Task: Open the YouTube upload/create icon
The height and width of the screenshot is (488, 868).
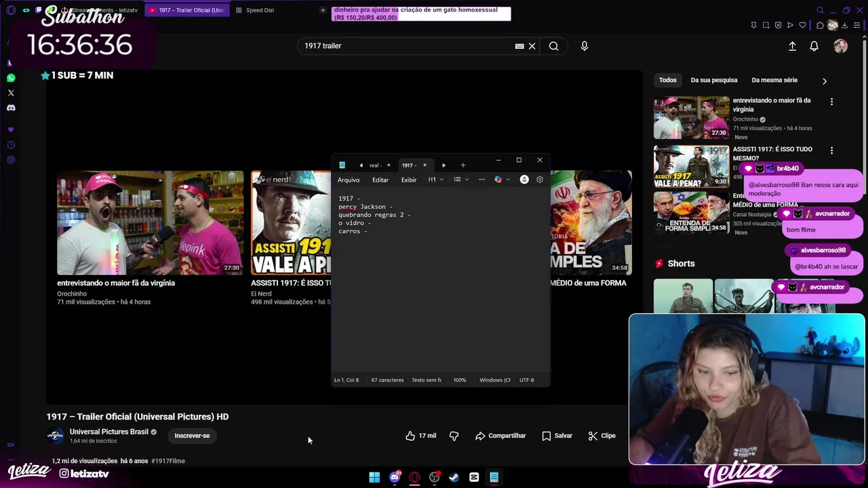Action: click(x=792, y=46)
